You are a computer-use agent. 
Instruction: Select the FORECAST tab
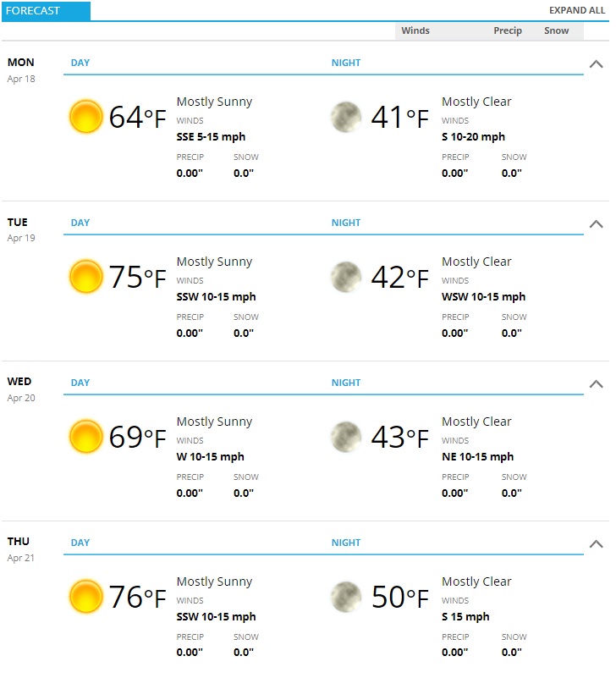pyautogui.click(x=46, y=11)
